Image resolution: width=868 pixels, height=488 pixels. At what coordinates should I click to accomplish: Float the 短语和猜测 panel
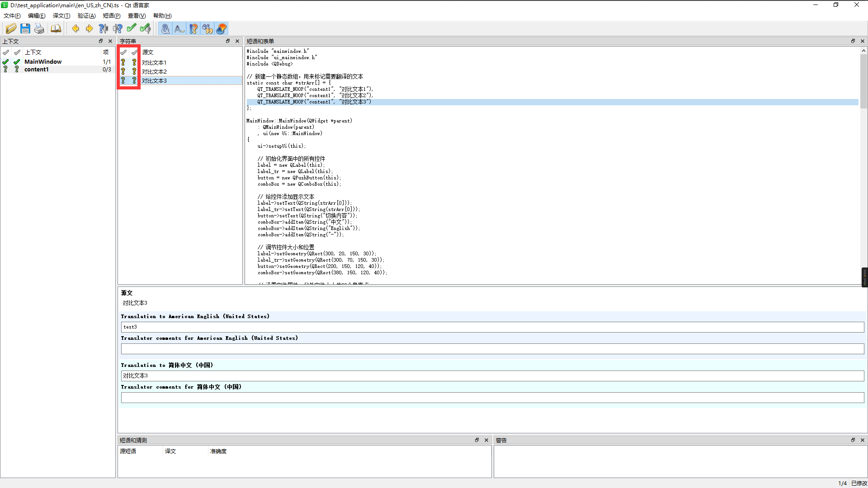coord(477,440)
